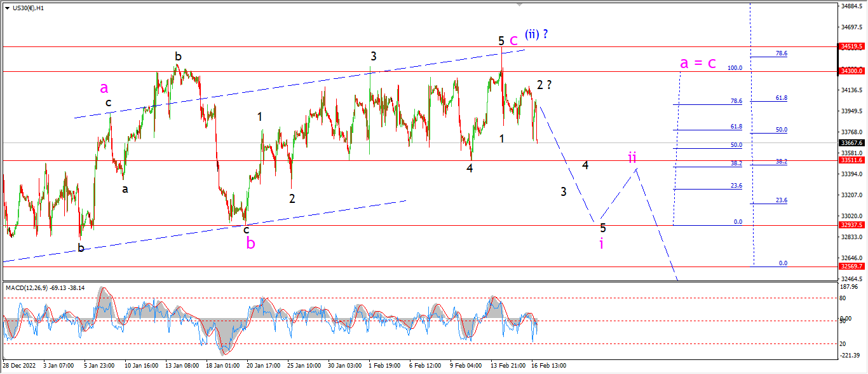Image resolution: width=868 pixels, height=374 pixels.
Task: Select the red 32937.5 price label
Action: click(x=851, y=225)
